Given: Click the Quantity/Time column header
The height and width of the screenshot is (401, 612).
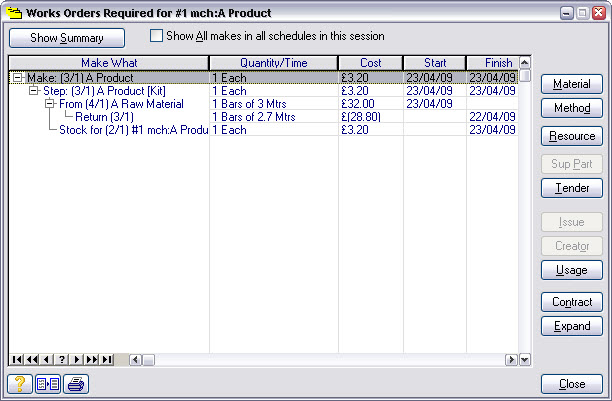Looking at the screenshot, I should (274, 63).
